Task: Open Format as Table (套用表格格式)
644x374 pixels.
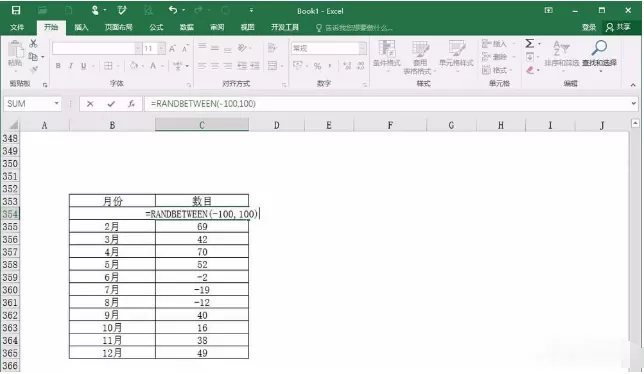Action: pyautogui.click(x=419, y=57)
